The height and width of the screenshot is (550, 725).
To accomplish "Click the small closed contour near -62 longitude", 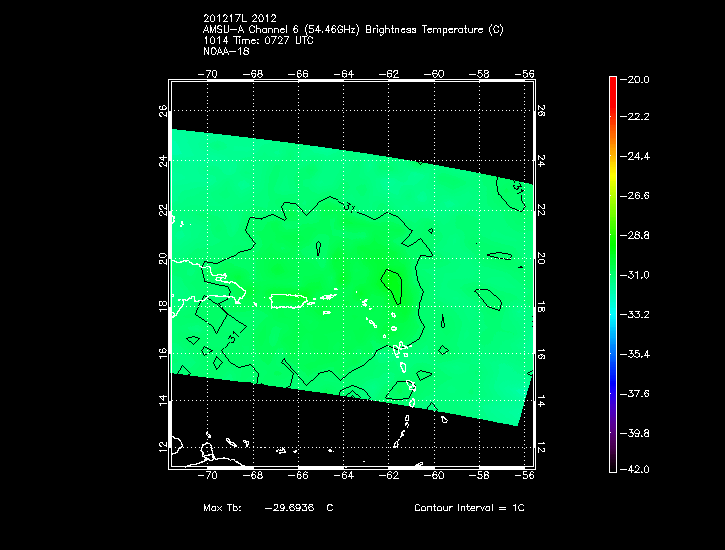I will [x=393, y=287].
